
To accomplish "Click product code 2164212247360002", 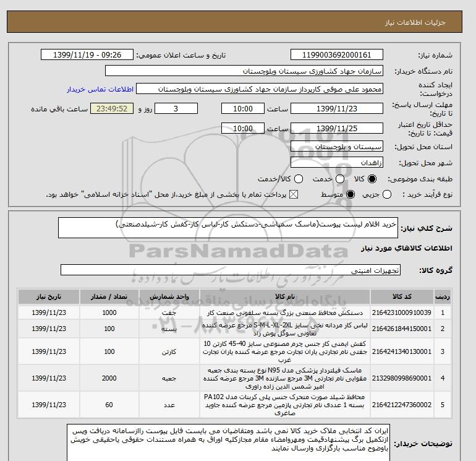I will [402, 405].
